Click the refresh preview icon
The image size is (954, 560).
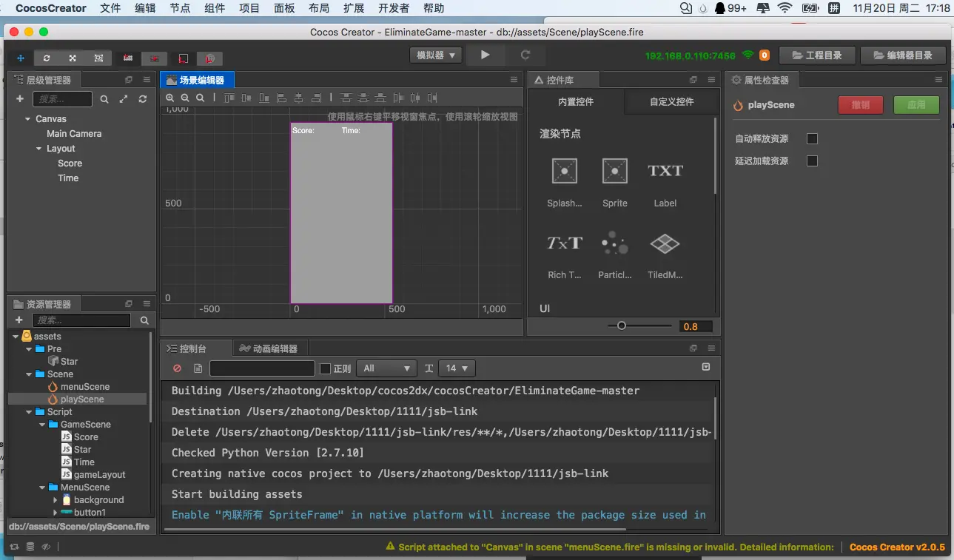pyautogui.click(x=525, y=55)
